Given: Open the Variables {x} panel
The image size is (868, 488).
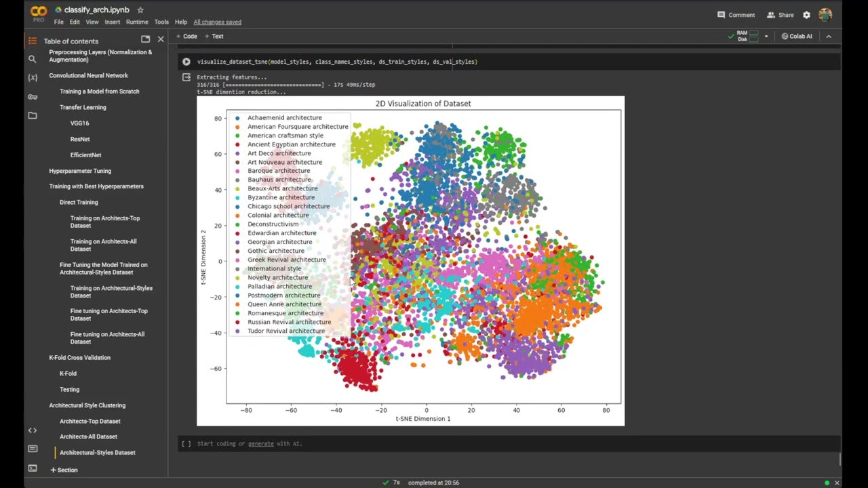Looking at the screenshot, I should click(x=33, y=78).
